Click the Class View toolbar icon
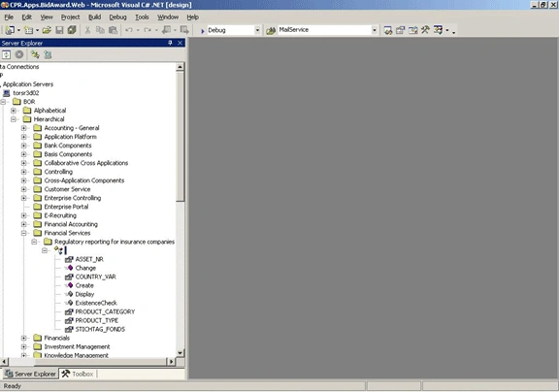 click(x=438, y=30)
